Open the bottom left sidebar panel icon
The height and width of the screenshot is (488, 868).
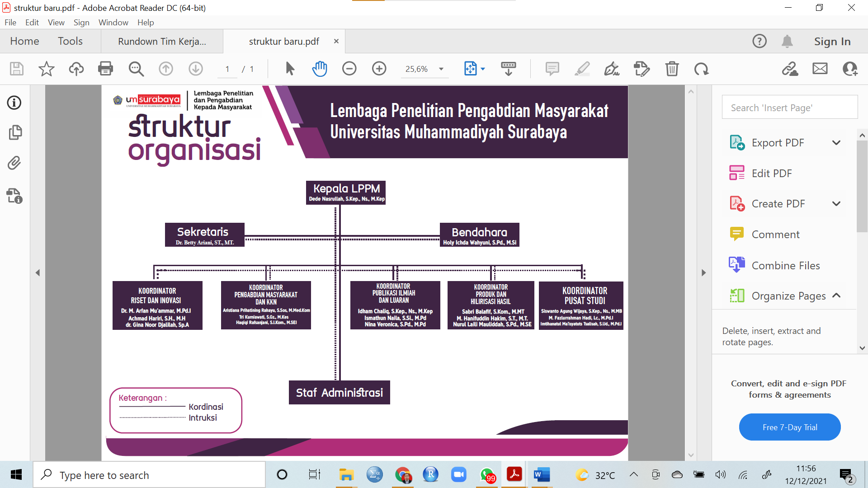[x=14, y=196]
